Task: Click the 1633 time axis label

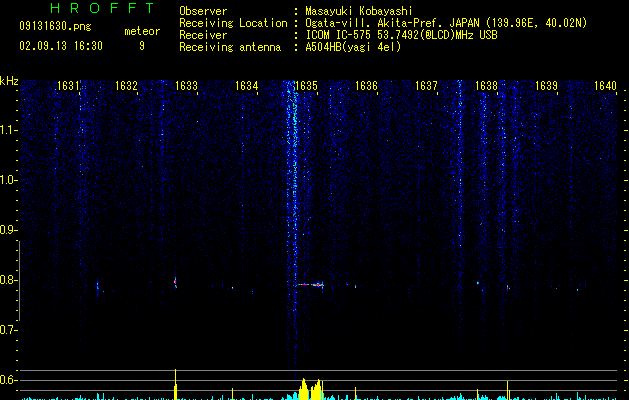Action: click(x=187, y=86)
